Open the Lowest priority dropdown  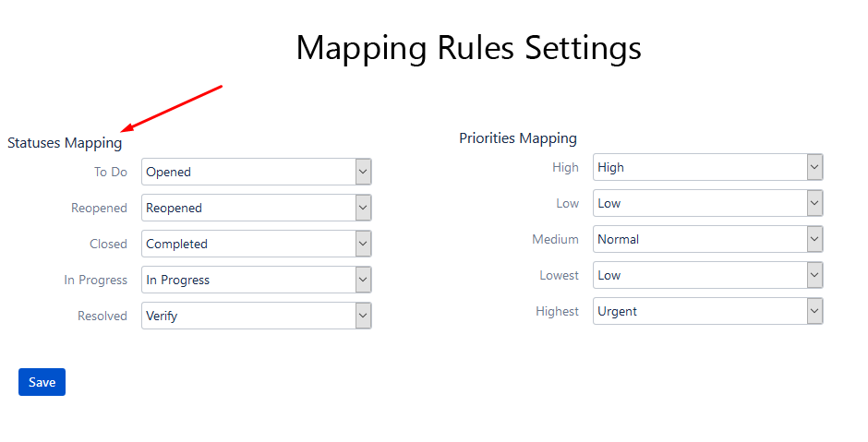coord(707,275)
